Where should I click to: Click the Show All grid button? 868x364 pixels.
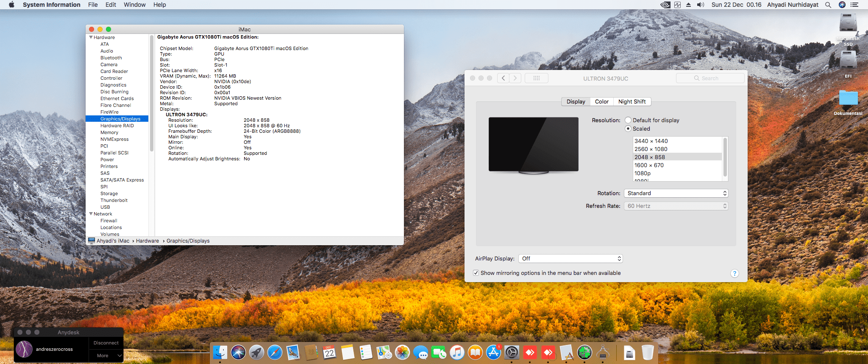536,78
